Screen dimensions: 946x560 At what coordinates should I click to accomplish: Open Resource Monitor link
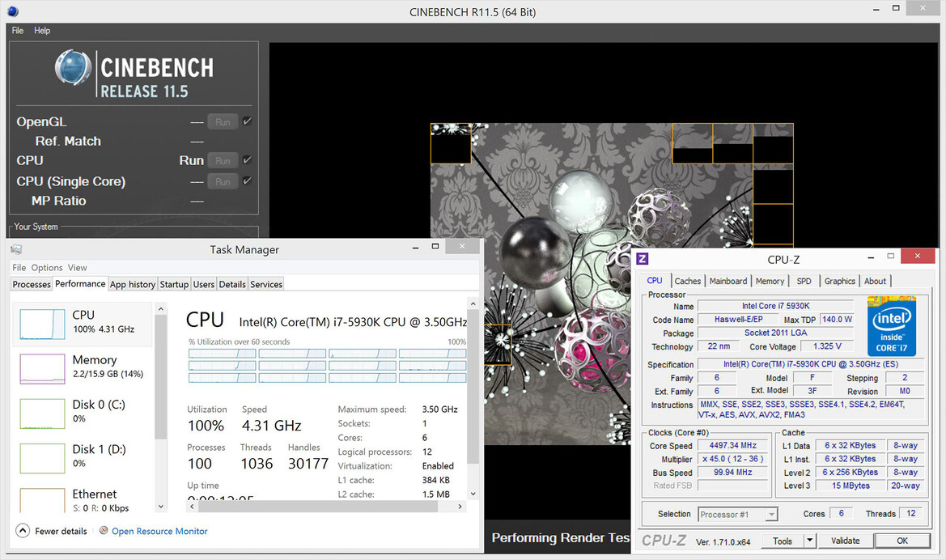(x=159, y=531)
